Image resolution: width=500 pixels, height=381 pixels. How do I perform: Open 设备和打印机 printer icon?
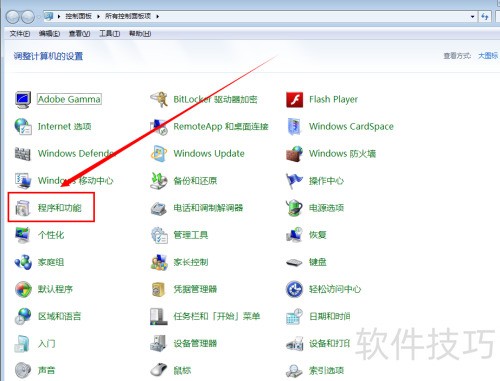[295, 344]
